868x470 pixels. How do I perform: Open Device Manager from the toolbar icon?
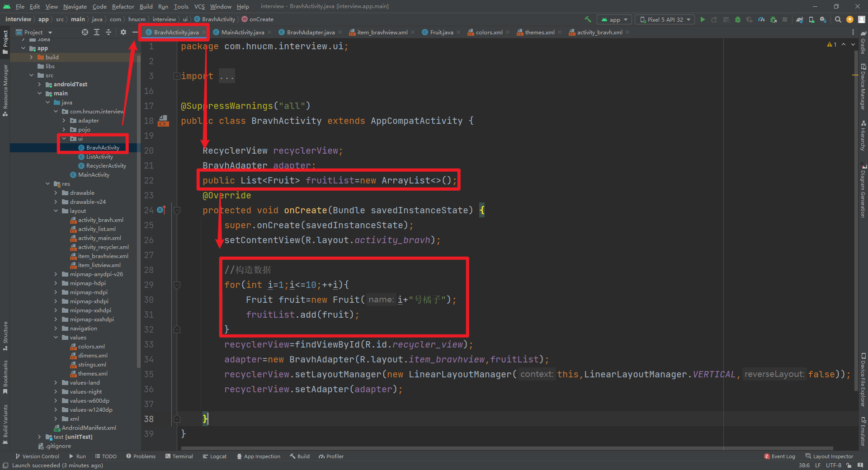pyautogui.click(x=811, y=19)
